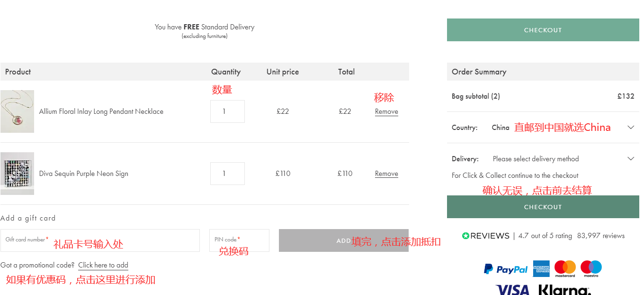Click the Maestro card icon
The width and height of the screenshot is (644, 295).
pos(591,268)
